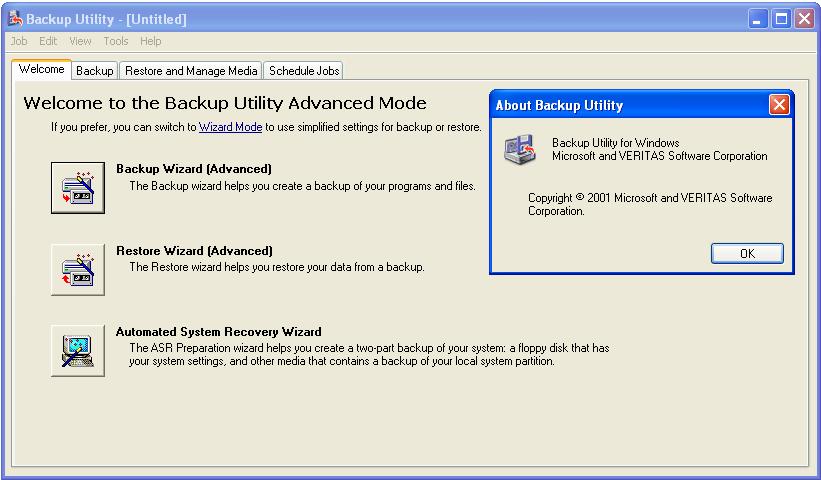Open the View menu
The height and width of the screenshot is (480, 821).
pyautogui.click(x=80, y=41)
